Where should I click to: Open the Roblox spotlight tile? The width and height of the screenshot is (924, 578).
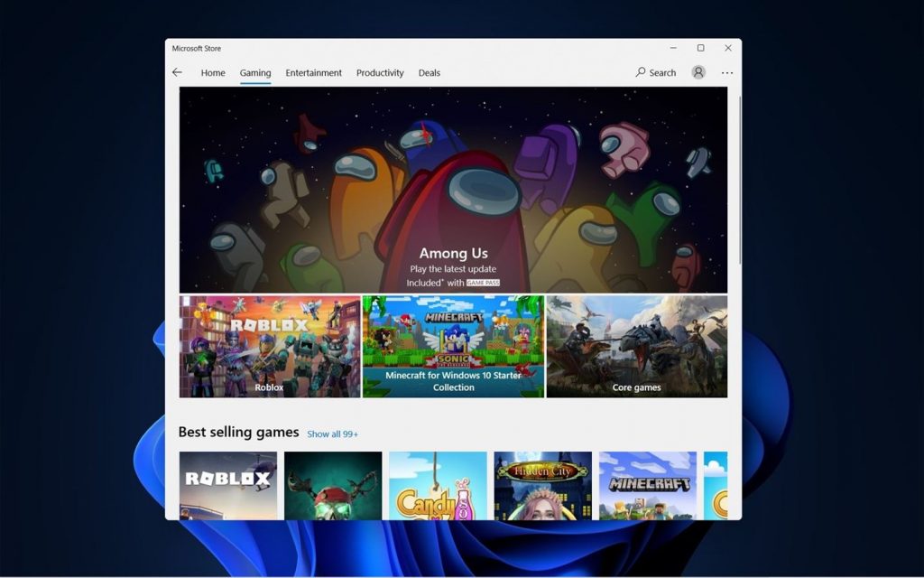click(269, 346)
